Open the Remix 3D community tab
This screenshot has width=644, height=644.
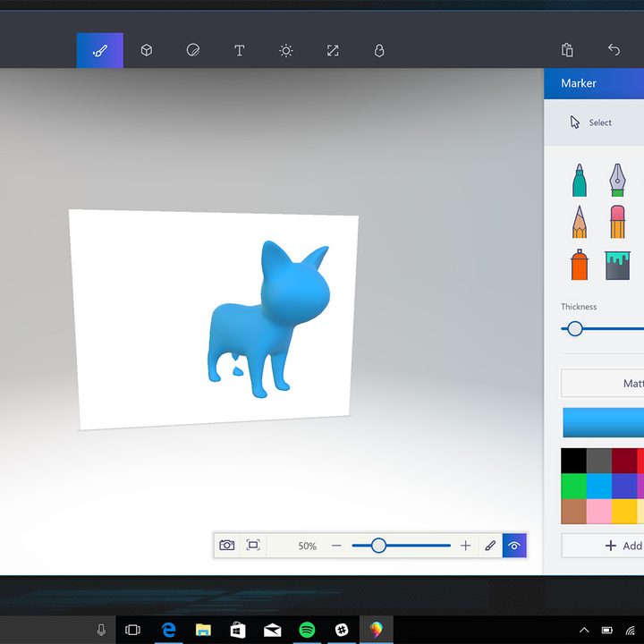pyautogui.click(x=379, y=50)
